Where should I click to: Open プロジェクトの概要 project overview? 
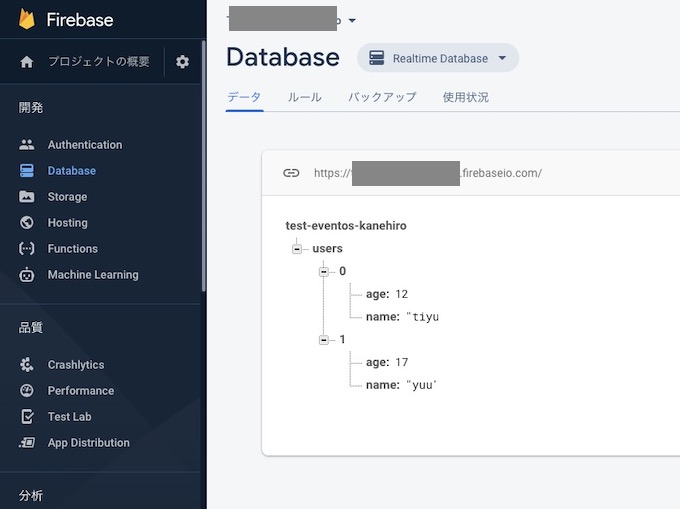[99, 62]
